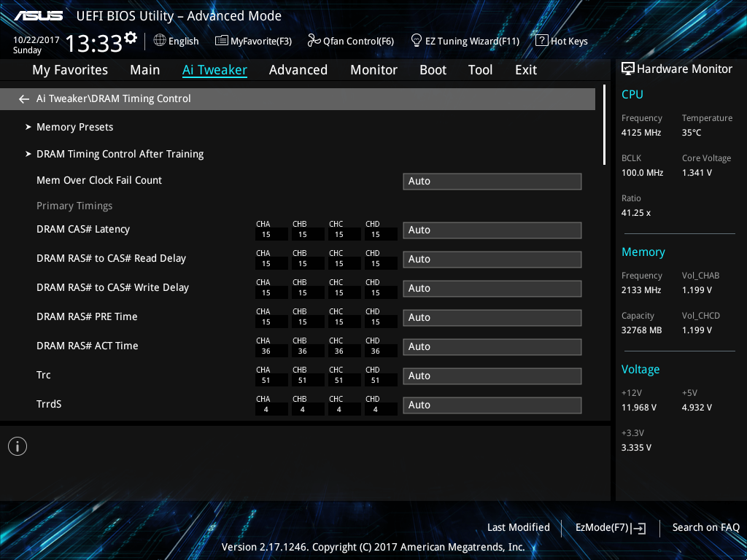Image resolution: width=747 pixels, height=560 pixels.
Task: Click the +3.3V 3.335 V reading
Action: (x=636, y=447)
